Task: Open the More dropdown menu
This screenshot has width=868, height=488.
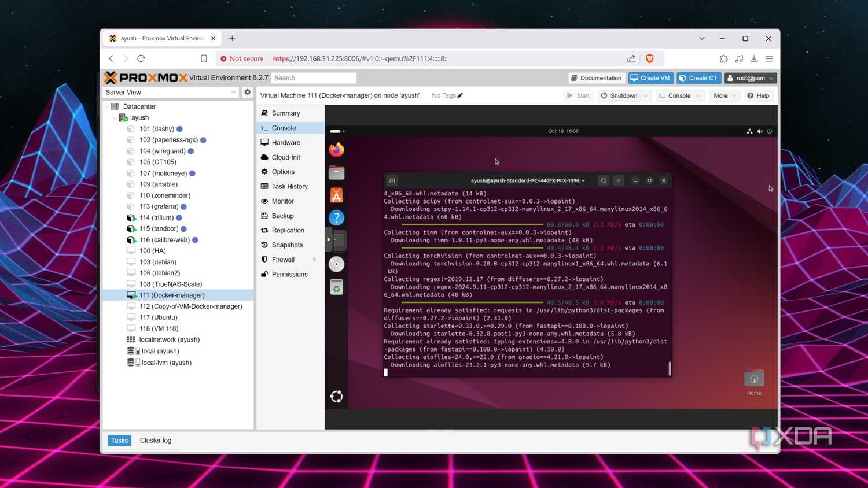Action: (724, 95)
